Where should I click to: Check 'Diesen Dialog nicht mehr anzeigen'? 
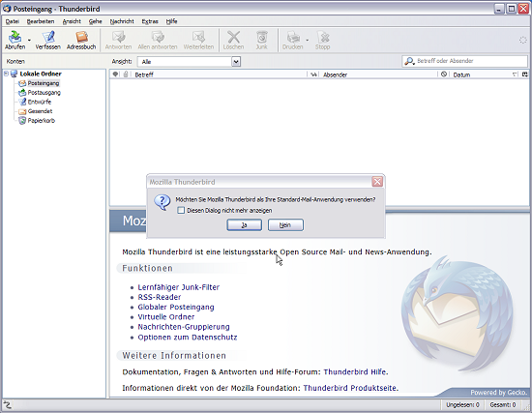(181, 211)
